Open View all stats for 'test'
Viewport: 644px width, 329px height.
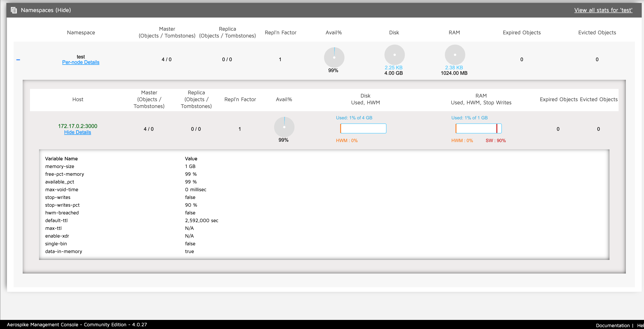(x=603, y=10)
